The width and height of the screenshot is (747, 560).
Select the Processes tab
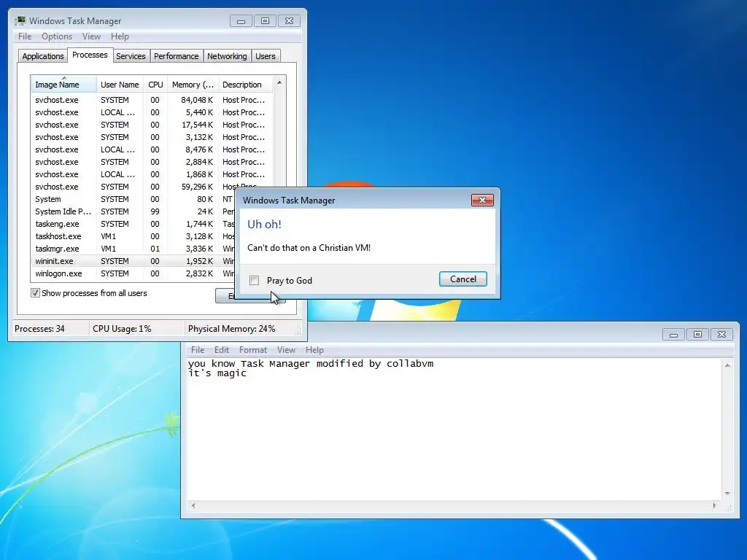(x=90, y=55)
